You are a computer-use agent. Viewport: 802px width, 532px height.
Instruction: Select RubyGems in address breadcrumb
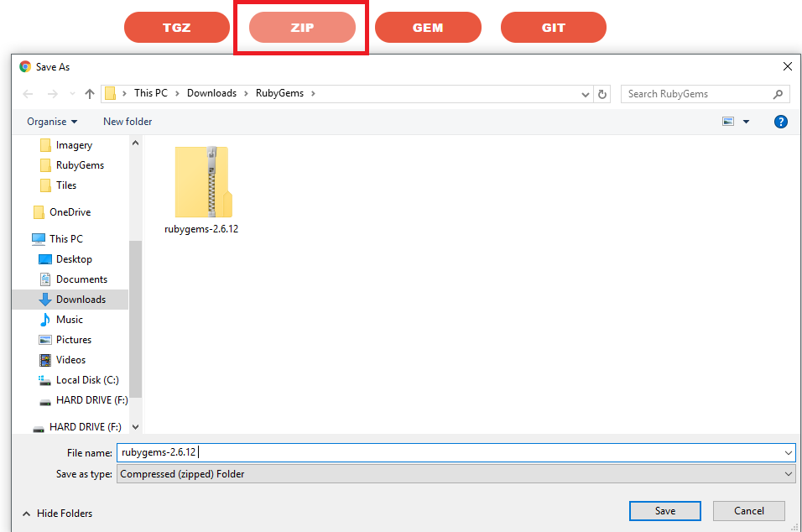coord(280,93)
